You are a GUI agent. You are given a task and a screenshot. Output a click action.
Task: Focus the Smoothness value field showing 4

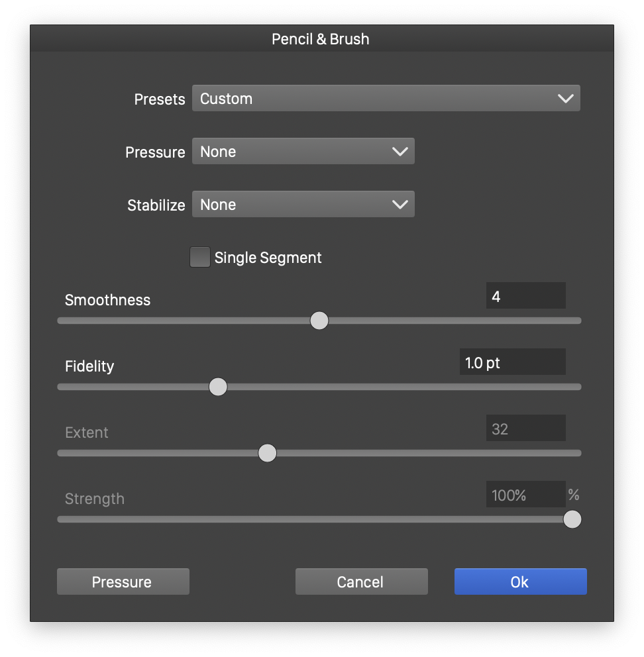(525, 296)
